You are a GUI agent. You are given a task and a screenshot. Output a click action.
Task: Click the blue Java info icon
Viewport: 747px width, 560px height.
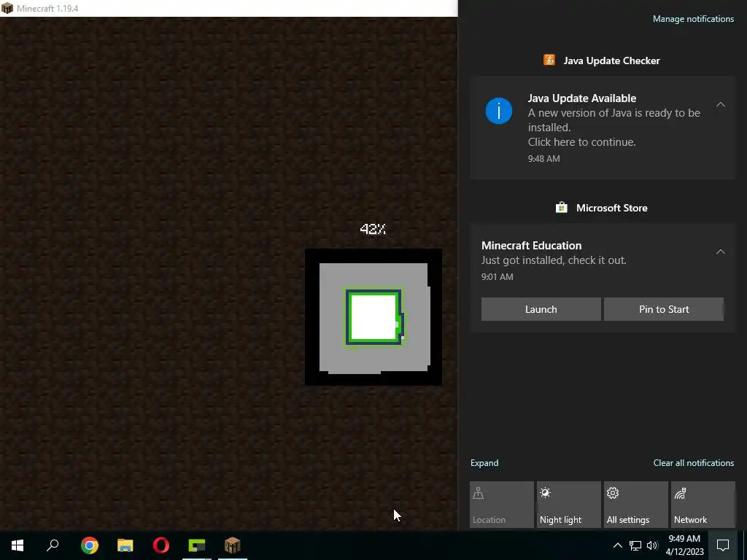point(499,111)
